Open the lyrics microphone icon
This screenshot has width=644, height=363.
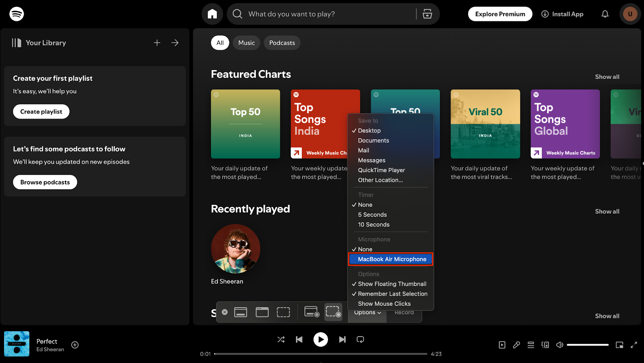(516, 345)
